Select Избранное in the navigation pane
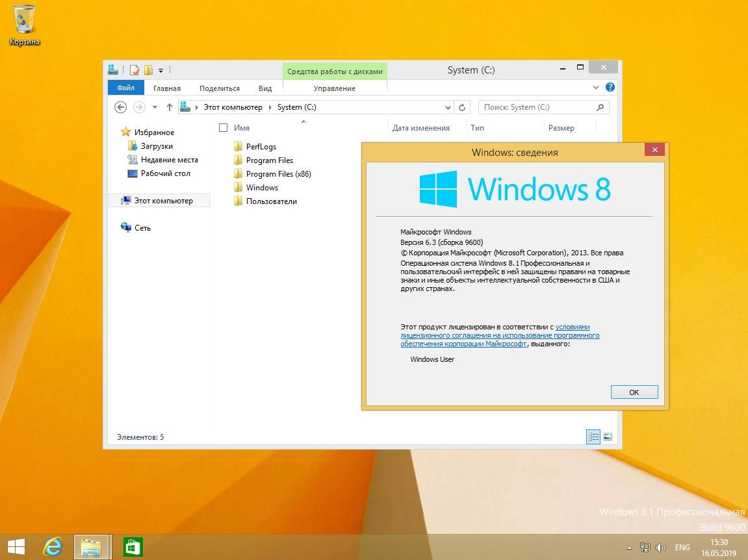The height and width of the screenshot is (560, 748). [154, 132]
